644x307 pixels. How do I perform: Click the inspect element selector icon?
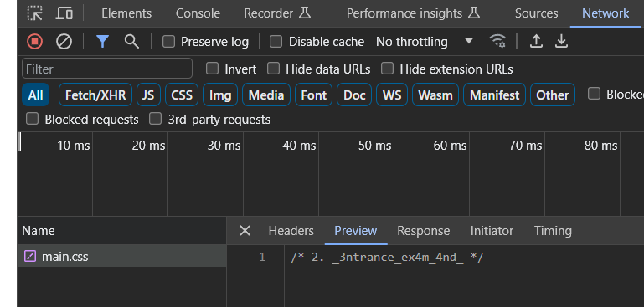[35, 13]
